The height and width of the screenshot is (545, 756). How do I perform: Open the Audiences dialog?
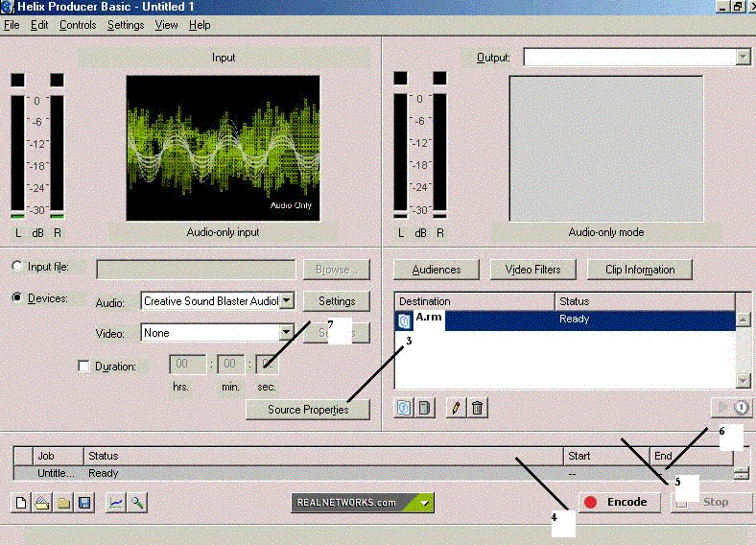click(437, 270)
